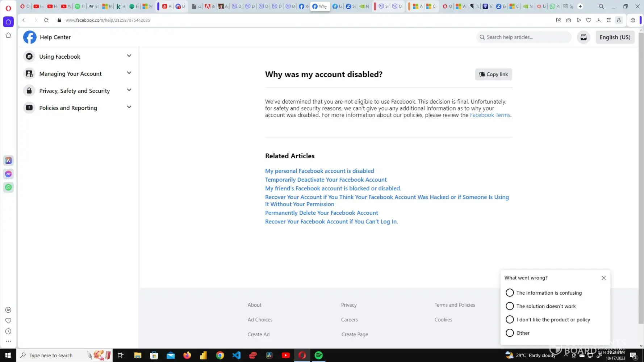Open Messenger in the Opera sidebar
Viewport: 644px width, 362px height.
(x=8, y=174)
